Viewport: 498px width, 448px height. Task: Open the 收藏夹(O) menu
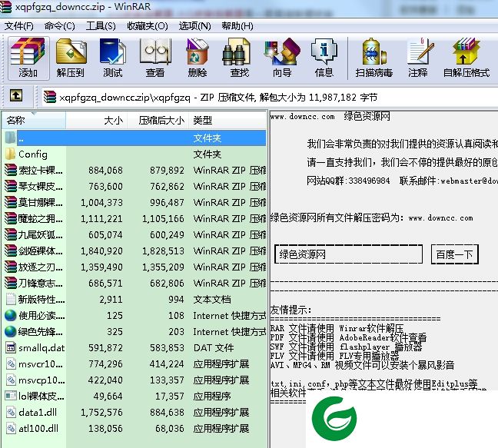pos(147,25)
